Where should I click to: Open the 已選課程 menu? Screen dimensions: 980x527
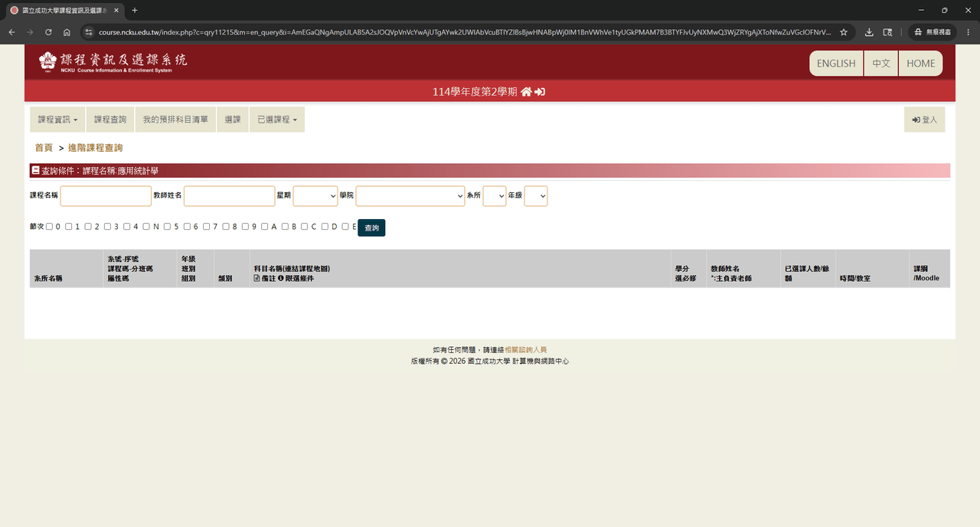(x=277, y=119)
